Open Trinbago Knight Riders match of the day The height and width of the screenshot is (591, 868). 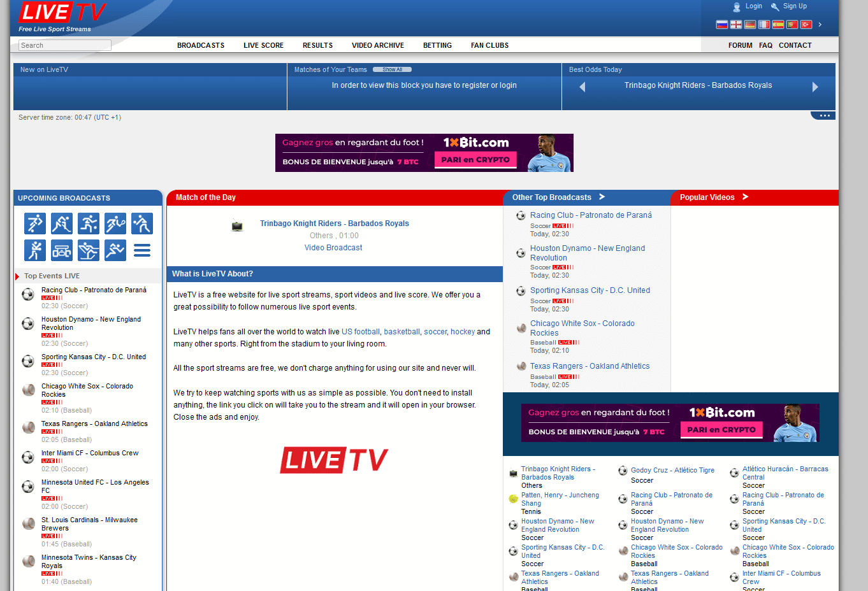tap(334, 224)
